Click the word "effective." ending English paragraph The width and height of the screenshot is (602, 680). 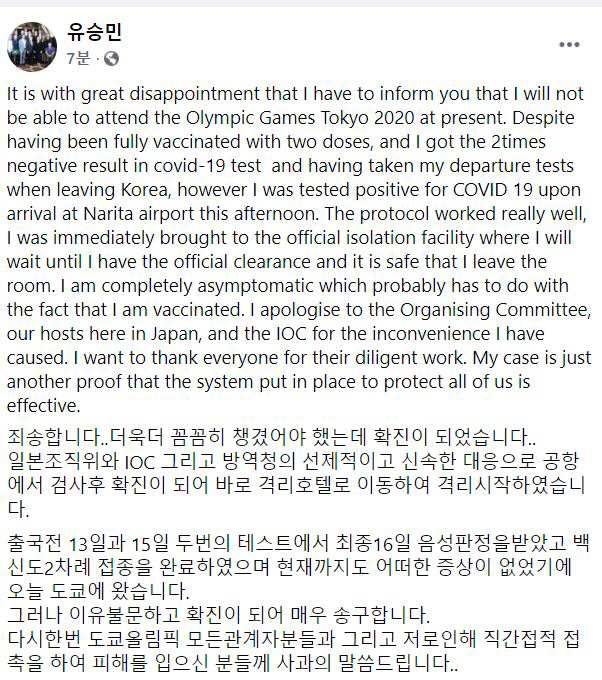[44, 405]
